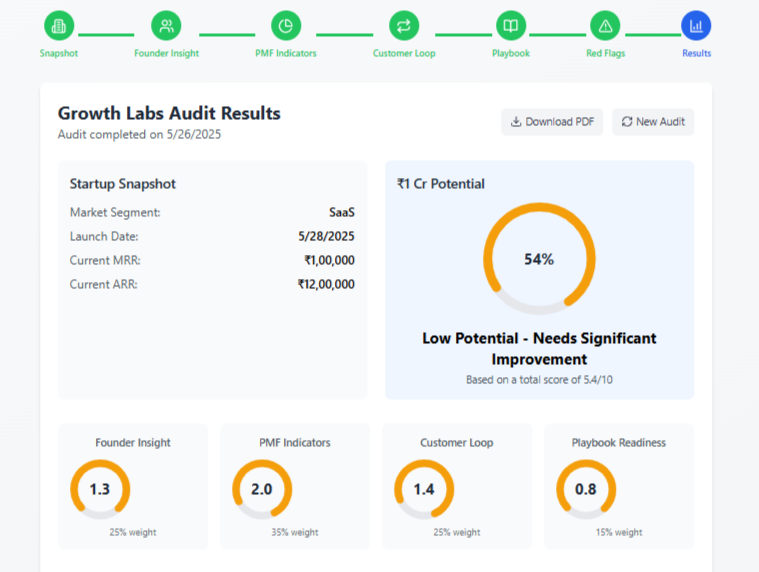The height and width of the screenshot is (572, 759).
Task: Click the PMF Indicators pie chart icon
Action: tap(286, 26)
